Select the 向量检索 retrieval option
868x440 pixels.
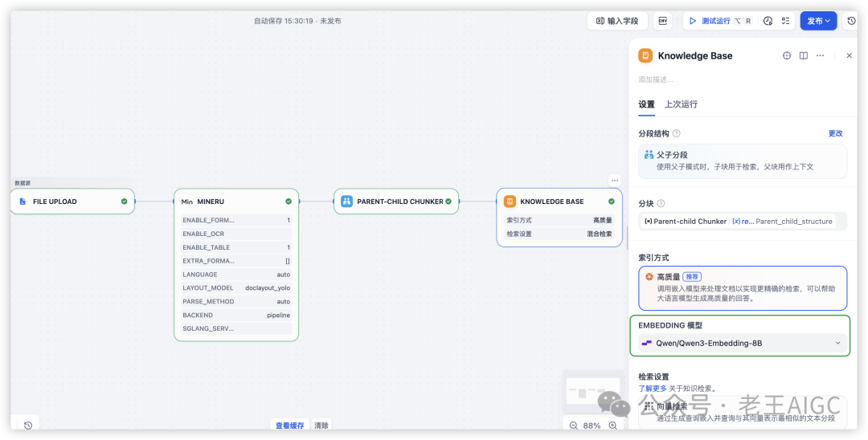click(743, 413)
